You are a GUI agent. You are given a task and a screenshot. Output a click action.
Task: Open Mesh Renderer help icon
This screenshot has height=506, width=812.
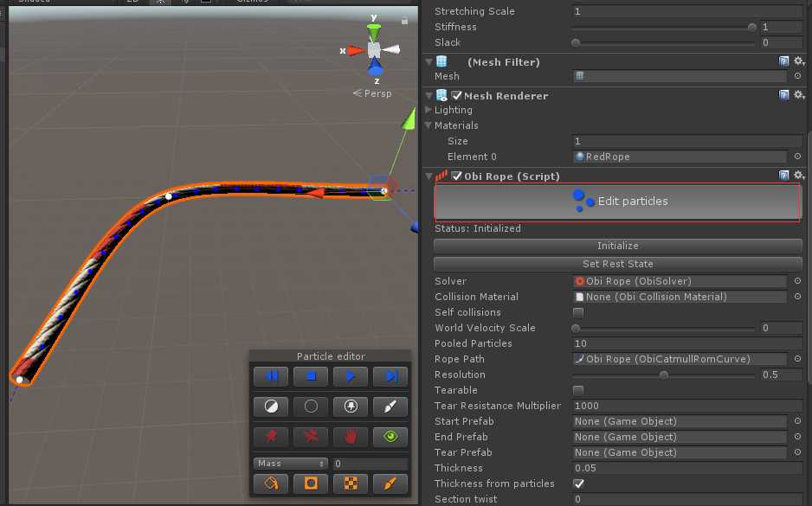point(784,94)
